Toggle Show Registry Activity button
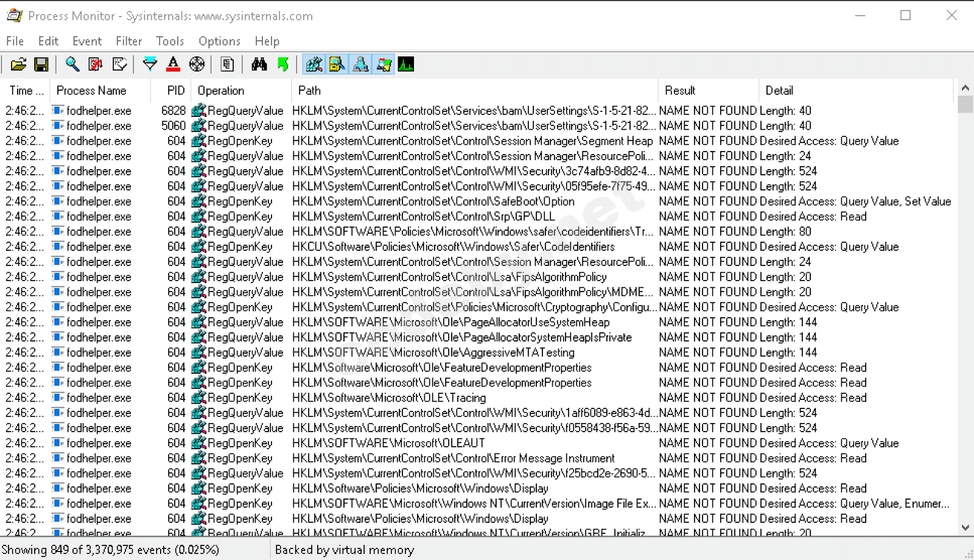 (x=314, y=65)
